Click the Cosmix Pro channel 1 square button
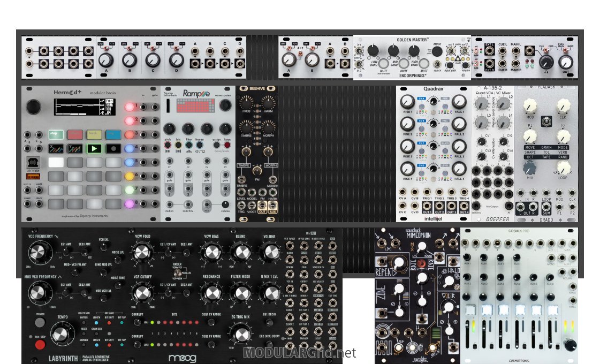This screenshot has width=600, height=364. click(x=470, y=310)
